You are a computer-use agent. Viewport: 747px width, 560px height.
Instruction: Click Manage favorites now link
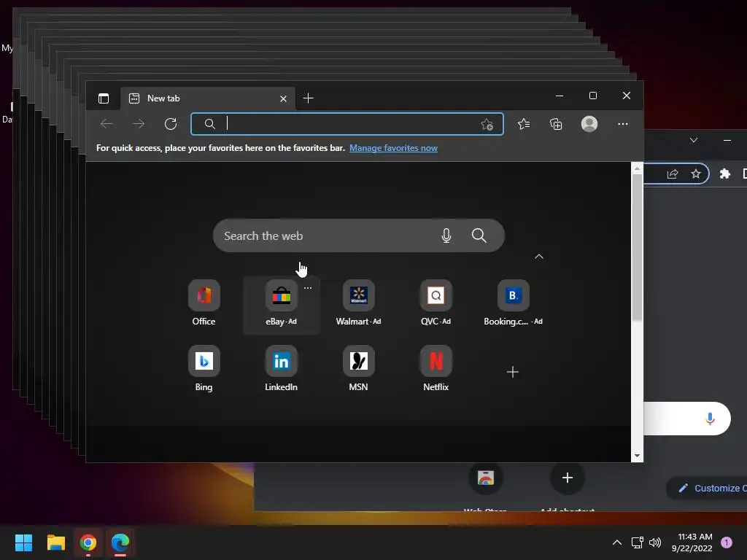393,148
